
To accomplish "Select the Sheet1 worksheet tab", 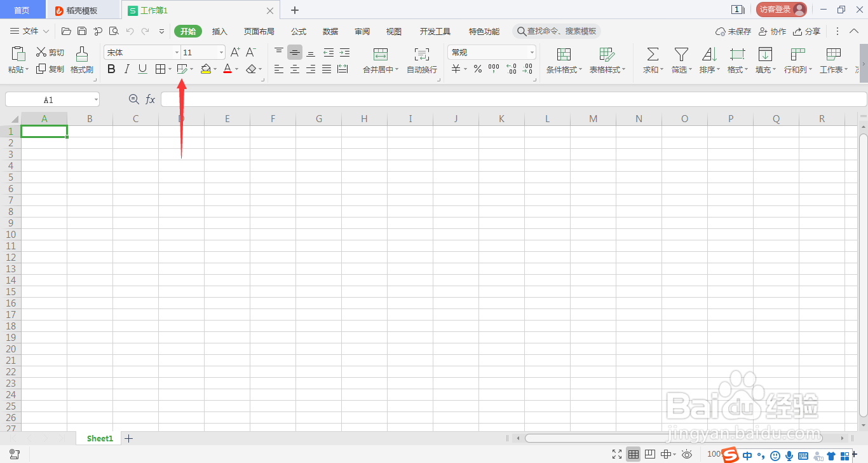I will coord(100,438).
